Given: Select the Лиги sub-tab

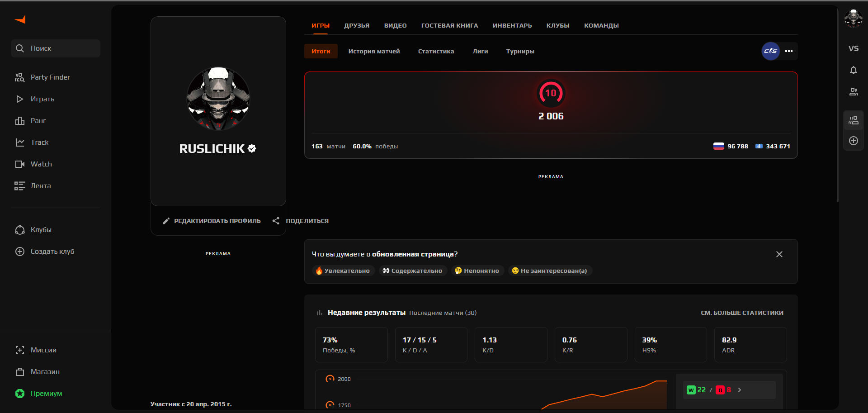Looking at the screenshot, I should point(480,52).
